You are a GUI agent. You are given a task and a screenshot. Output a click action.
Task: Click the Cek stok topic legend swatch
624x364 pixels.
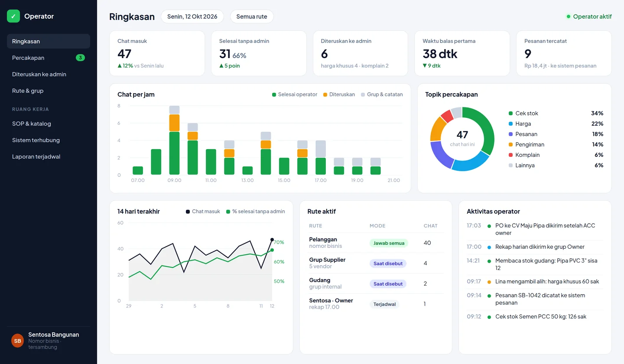tap(510, 114)
